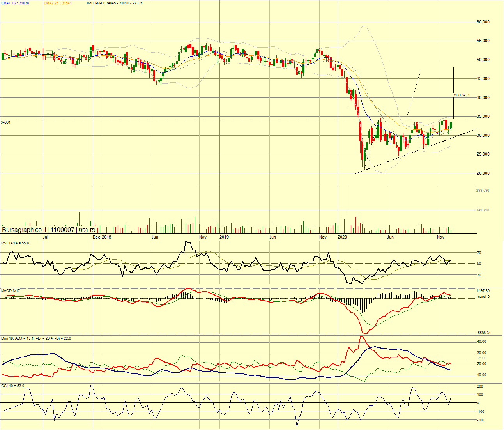Viewport: 504px width, 430px height.
Task: Click the 299,596 volume axis label
Action: click(x=483, y=191)
